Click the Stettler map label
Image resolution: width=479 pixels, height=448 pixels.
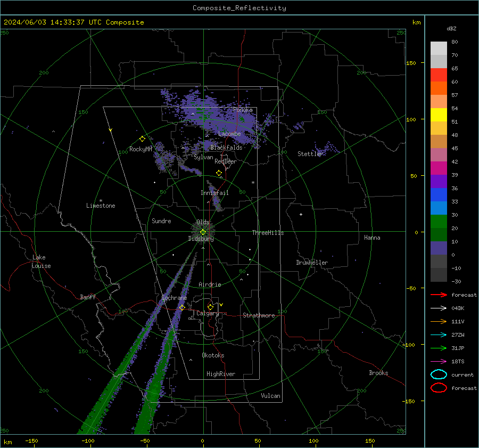click(x=310, y=154)
